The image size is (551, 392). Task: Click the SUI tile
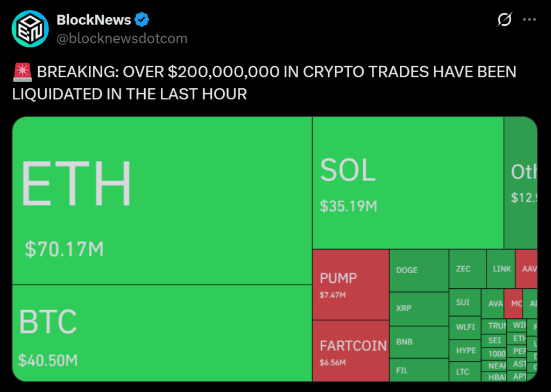point(464,303)
